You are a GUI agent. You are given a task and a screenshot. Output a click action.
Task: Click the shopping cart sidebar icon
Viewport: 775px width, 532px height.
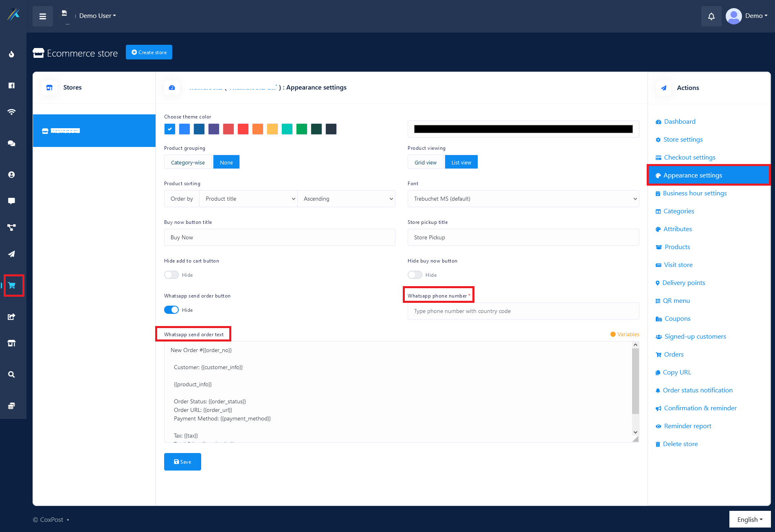[12, 285]
